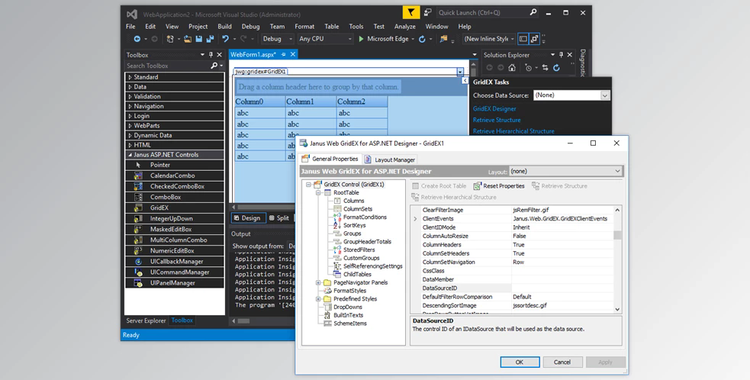Click the search magnifier in Toolbox search
The image size is (750, 380).
(x=214, y=66)
